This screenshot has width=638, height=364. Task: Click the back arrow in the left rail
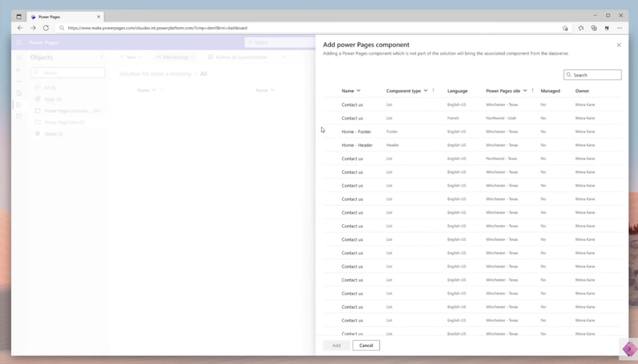coord(19,70)
